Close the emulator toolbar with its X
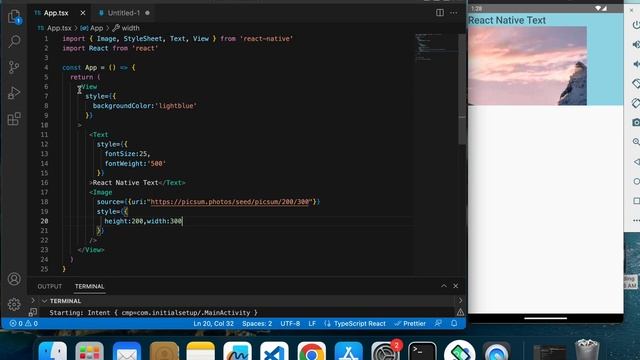 point(631,10)
